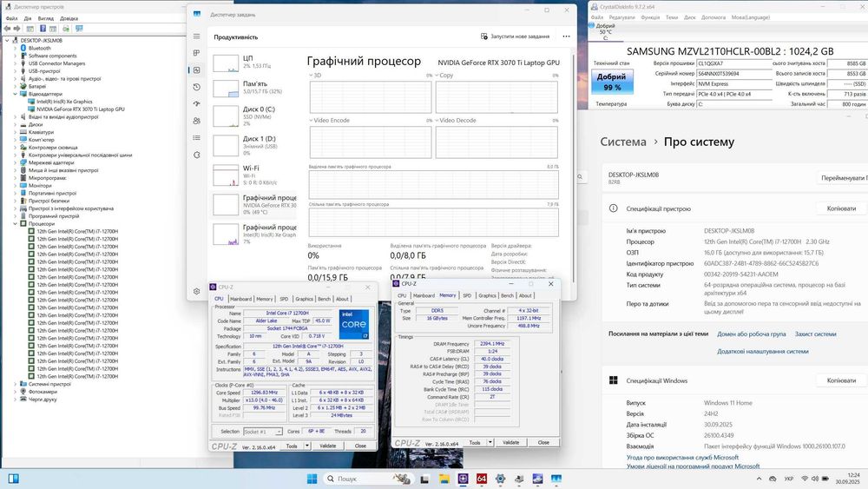Switch to Mainboard tab in left CPU-Z window
The width and height of the screenshot is (868, 489).
pyautogui.click(x=240, y=299)
